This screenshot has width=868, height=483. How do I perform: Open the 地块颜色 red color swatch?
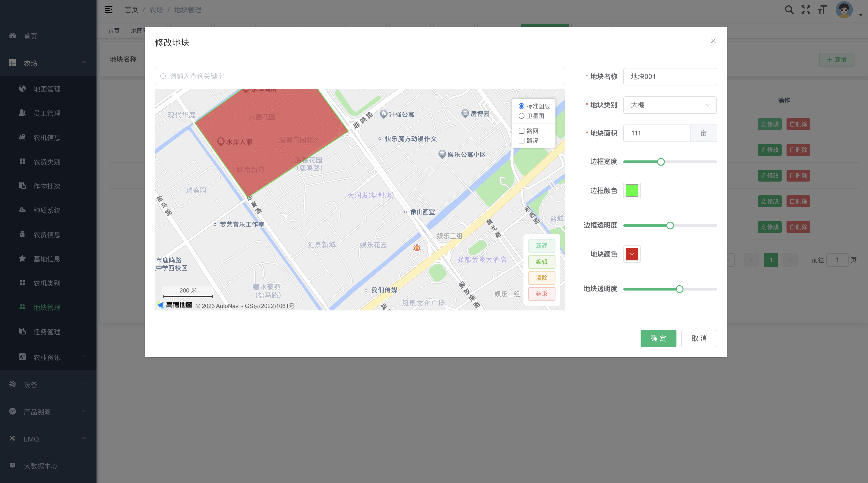632,254
